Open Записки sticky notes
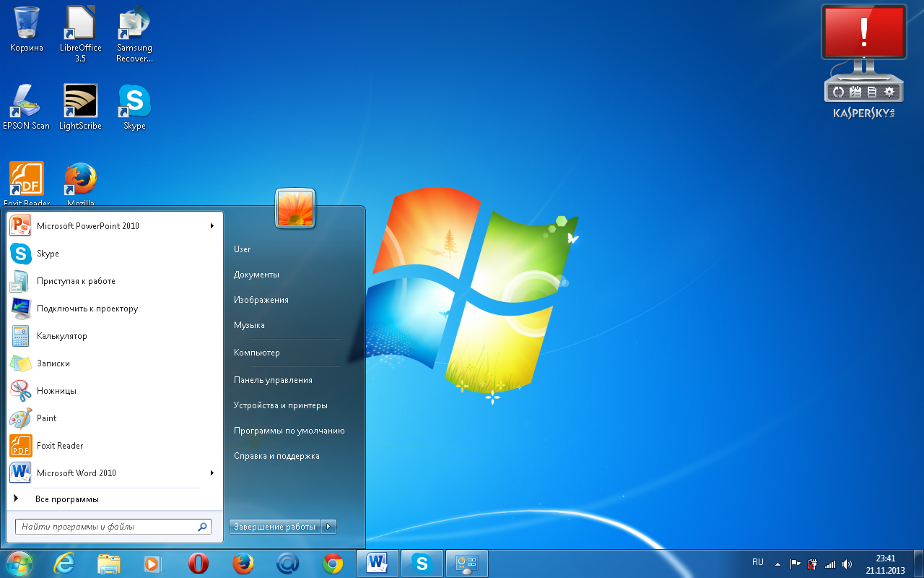Image resolution: width=924 pixels, height=578 pixels. tap(115, 363)
